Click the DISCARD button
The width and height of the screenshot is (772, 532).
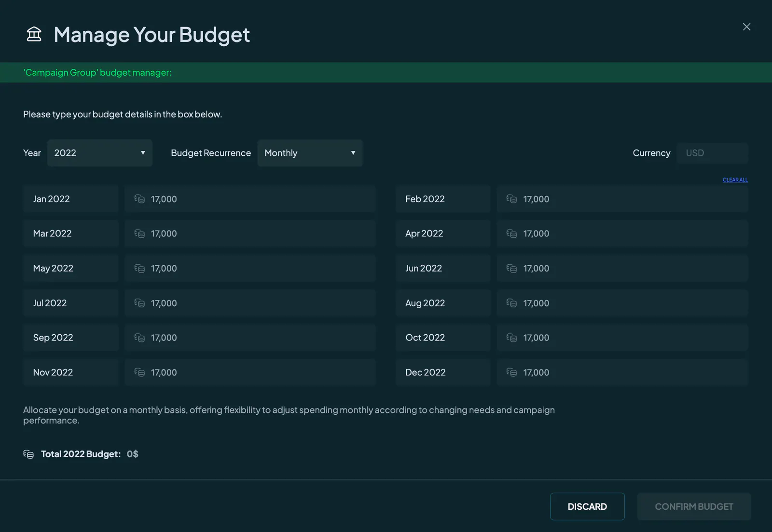pos(587,506)
